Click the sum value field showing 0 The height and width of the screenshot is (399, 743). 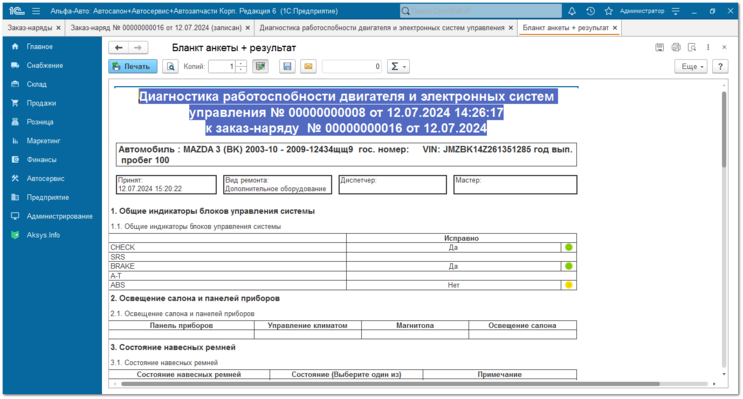click(x=352, y=67)
